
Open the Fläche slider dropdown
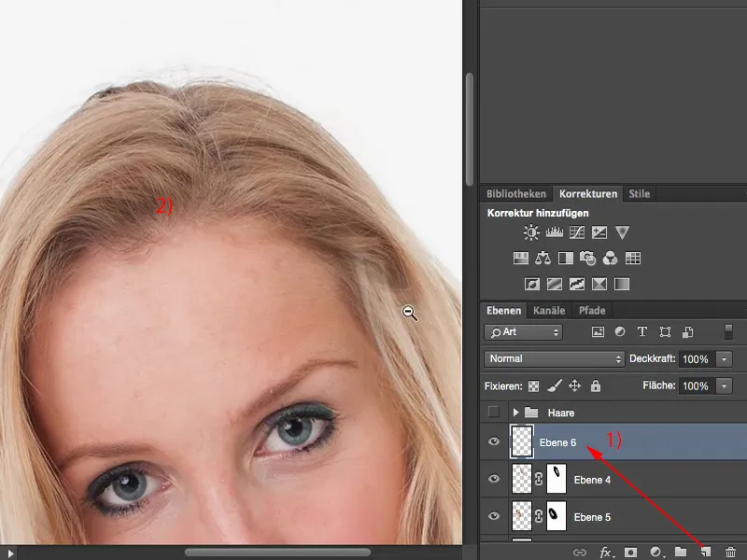(x=724, y=385)
